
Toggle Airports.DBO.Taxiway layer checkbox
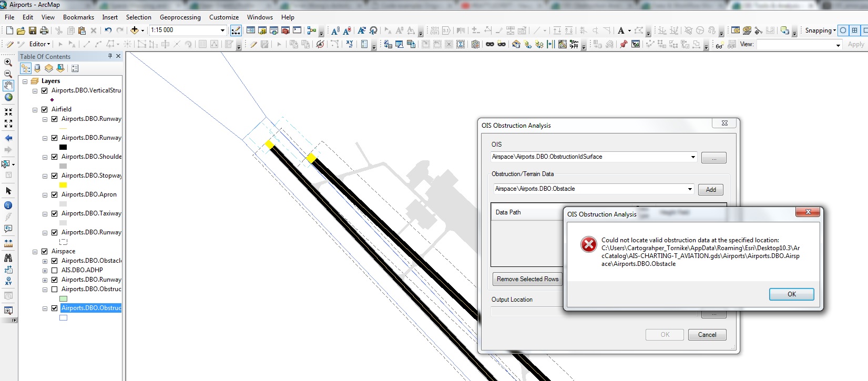[x=55, y=213]
